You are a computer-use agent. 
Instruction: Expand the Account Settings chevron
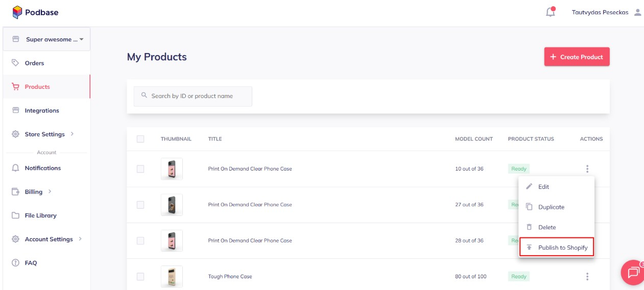point(80,238)
